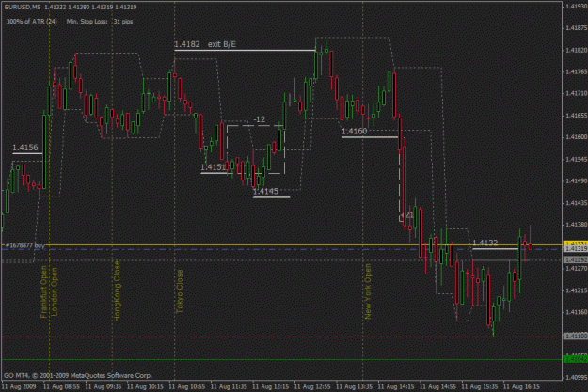Click the 'New York Open' session marker label
This screenshot has width=588, height=392.
[x=368, y=291]
